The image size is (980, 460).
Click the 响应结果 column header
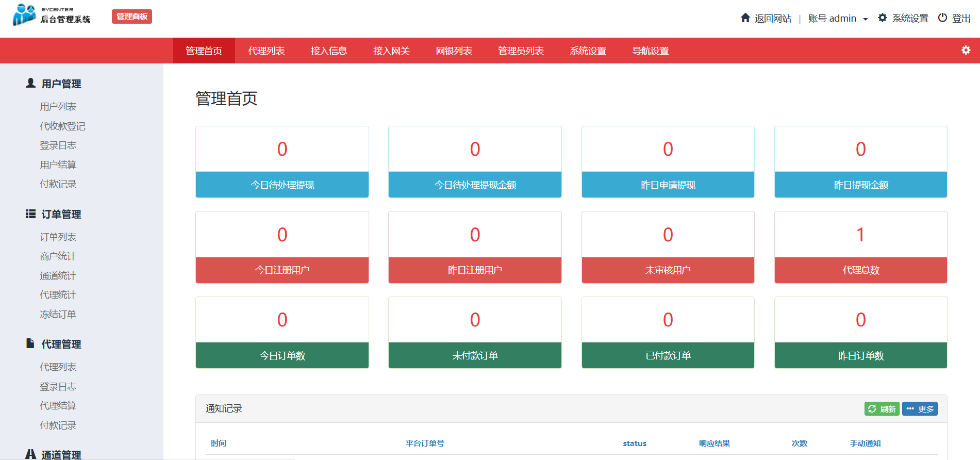tap(715, 443)
